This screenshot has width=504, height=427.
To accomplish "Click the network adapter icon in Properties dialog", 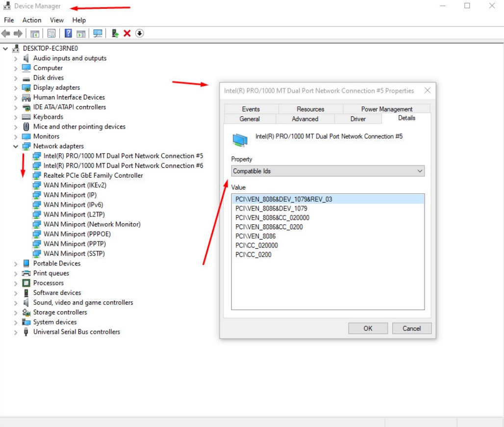I will [240, 140].
